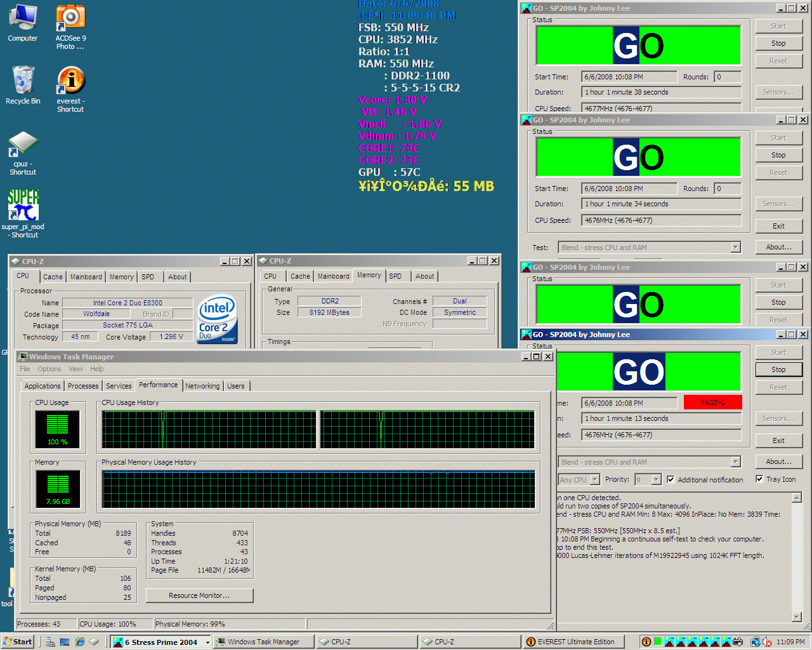Open the Users tab in Task Manager
The image size is (812, 650).
point(236,386)
